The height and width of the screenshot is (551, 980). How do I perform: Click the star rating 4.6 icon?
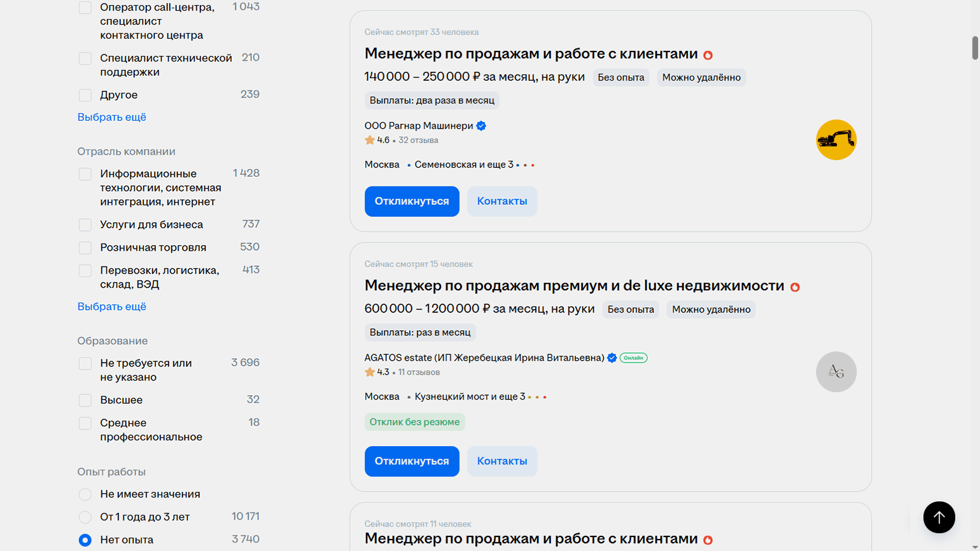point(370,140)
